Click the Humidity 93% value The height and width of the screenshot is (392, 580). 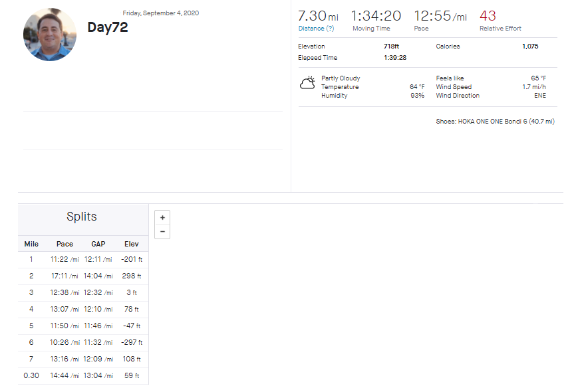[x=417, y=95]
